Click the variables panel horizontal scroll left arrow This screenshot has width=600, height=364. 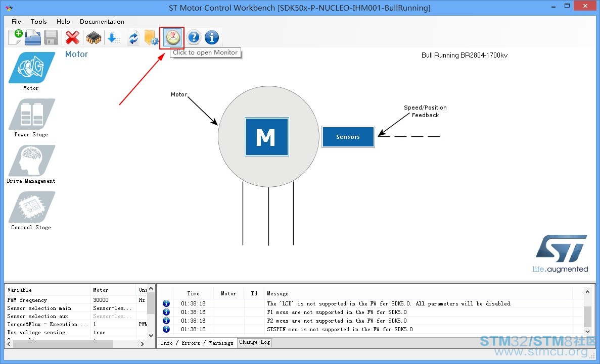tap(9, 344)
